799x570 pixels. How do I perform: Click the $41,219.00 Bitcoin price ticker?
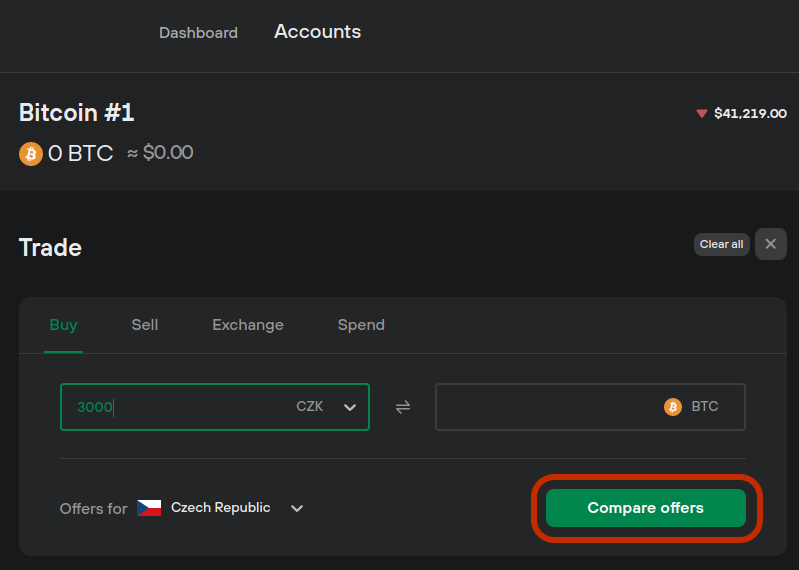[x=750, y=114]
